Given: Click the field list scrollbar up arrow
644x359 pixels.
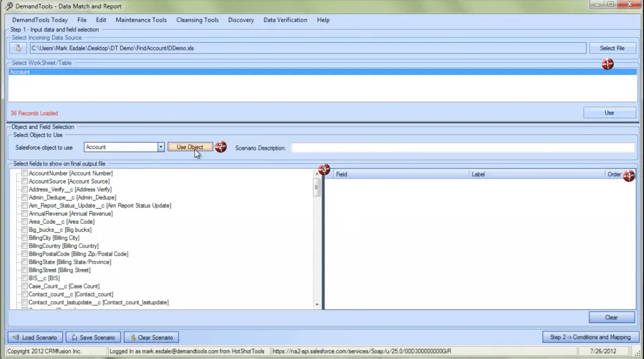Looking at the screenshot, I should tap(317, 174).
